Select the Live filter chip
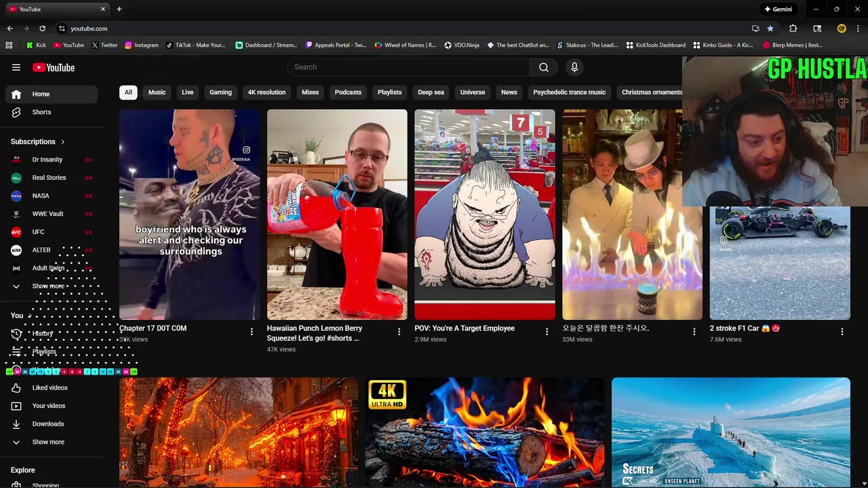 pyautogui.click(x=188, y=92)
